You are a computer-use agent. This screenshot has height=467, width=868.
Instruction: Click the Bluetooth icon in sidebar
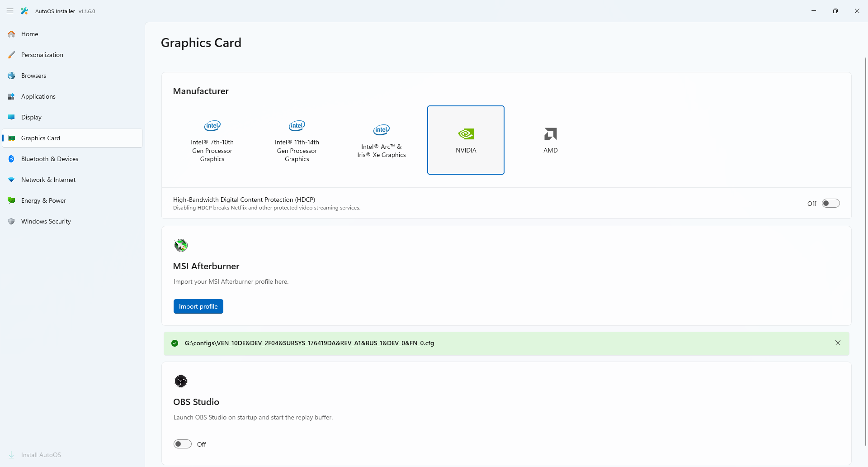tap(11, 159)
